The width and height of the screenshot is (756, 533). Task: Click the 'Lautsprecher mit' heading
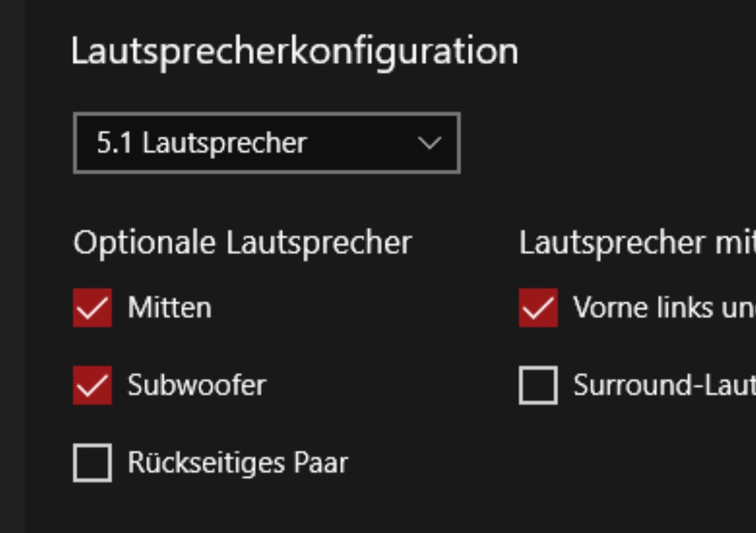coord(636,243)
